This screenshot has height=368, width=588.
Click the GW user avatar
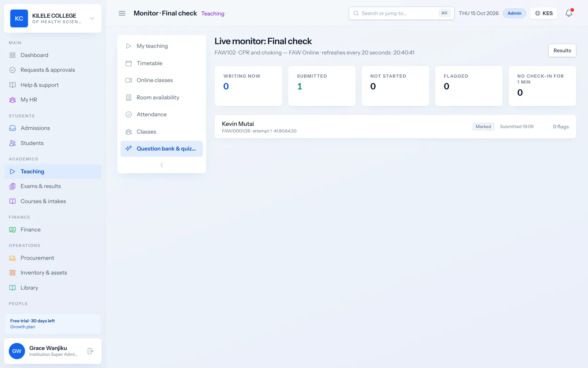coord(17,351)
